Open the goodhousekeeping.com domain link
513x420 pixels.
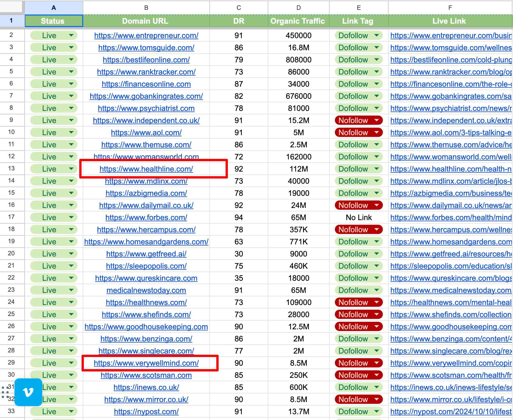(x=146, y=327)
